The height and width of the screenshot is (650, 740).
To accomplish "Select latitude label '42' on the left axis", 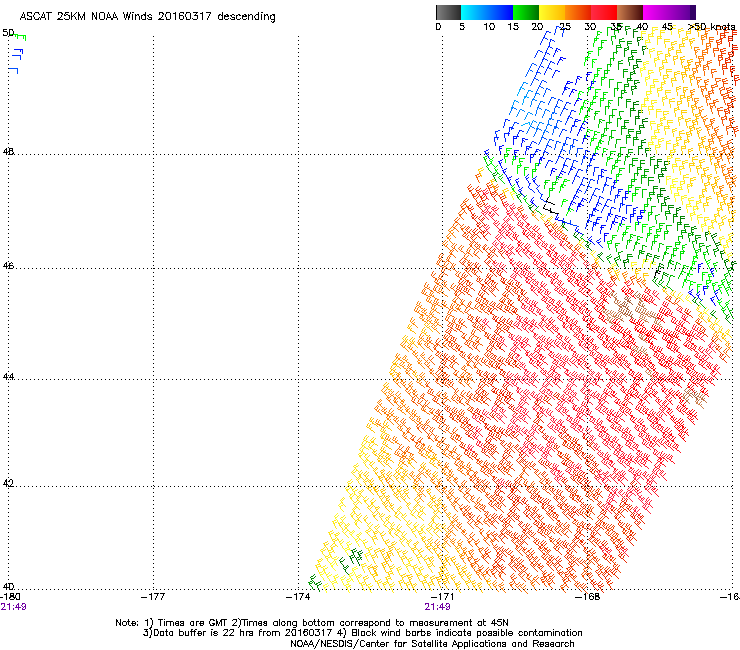I will click(8, 483).
